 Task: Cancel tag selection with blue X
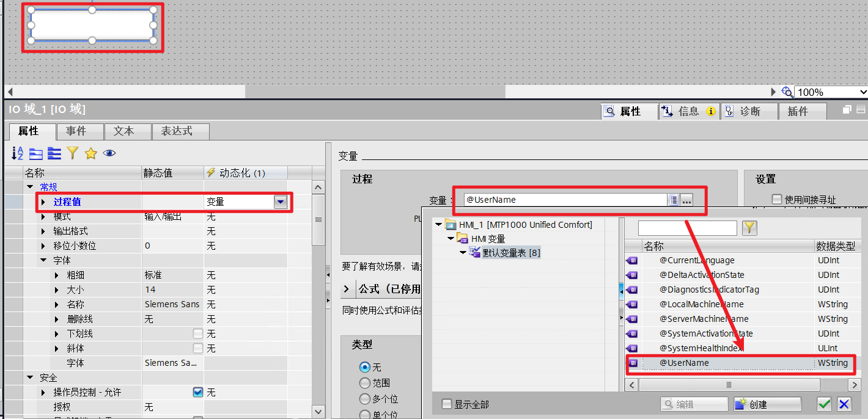(844, 404)
